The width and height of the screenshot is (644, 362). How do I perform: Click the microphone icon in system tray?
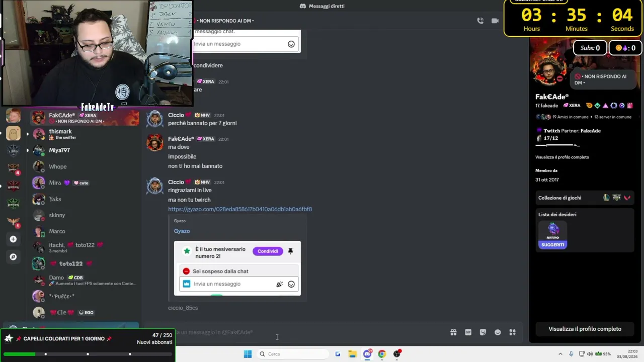[x=571, y=354]
